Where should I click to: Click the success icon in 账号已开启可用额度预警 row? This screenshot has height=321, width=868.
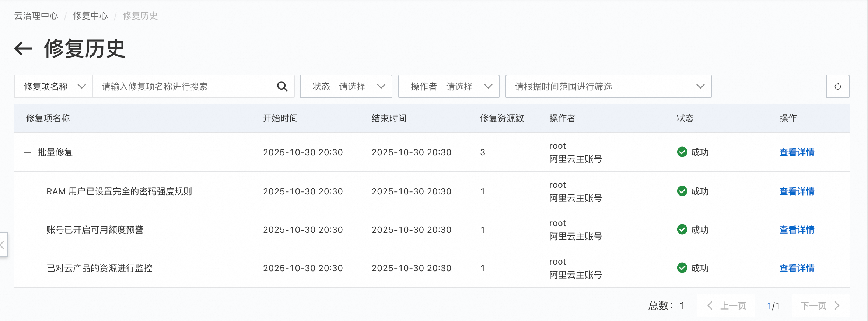click(x=682, y=229)
